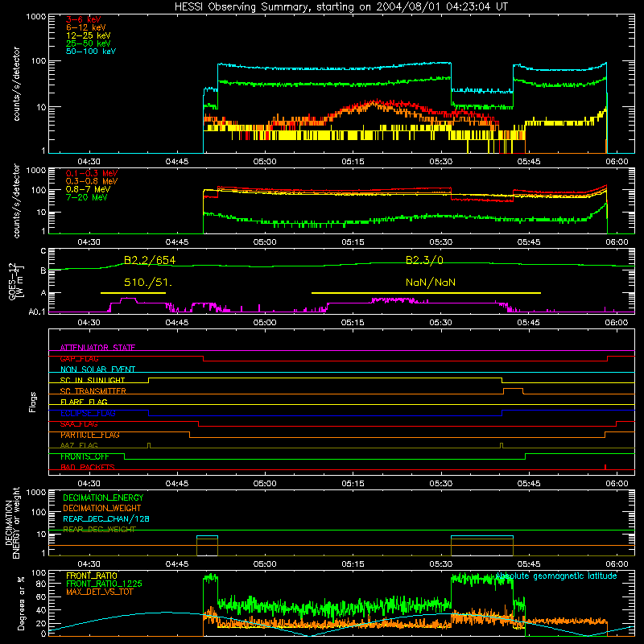The height and width of the screenshot is (644, 644).
Task: Select the SC_TRANSMITTER flag label
Action: 93,391
